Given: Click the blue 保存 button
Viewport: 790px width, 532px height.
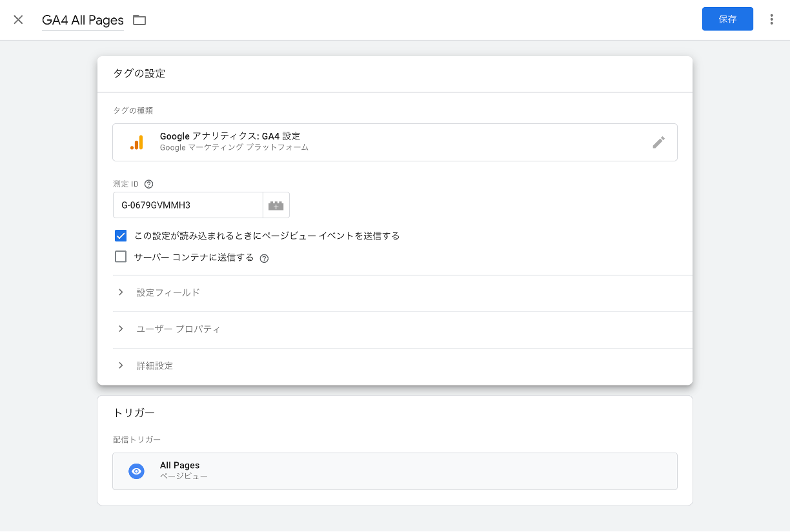Looking at the screenshot, I should [727, 19].
